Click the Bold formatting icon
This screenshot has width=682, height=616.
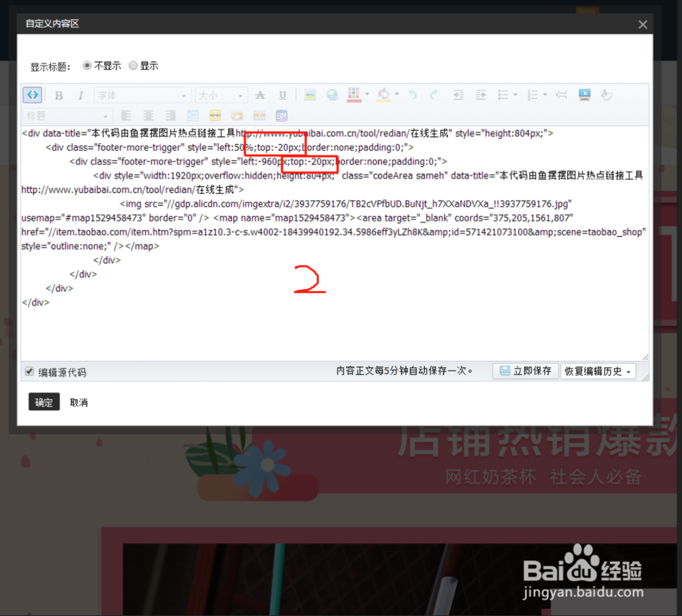(59, 95)
